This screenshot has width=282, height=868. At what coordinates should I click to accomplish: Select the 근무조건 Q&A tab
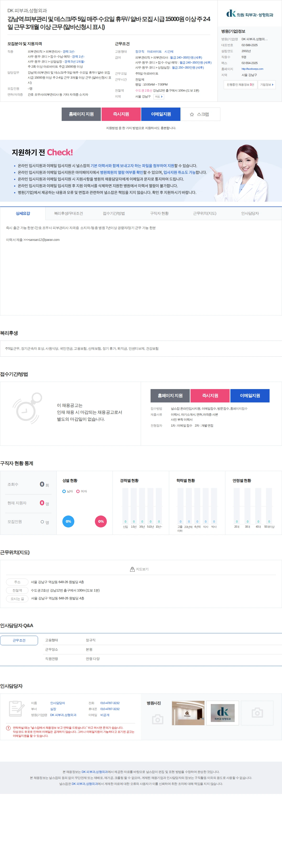(19, 640)
